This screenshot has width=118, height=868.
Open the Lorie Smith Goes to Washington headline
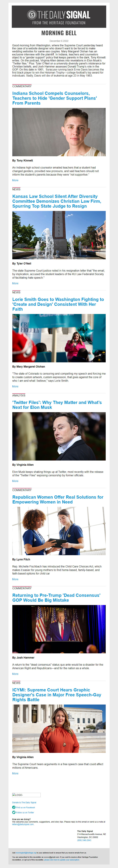click(x=58, y=304)
